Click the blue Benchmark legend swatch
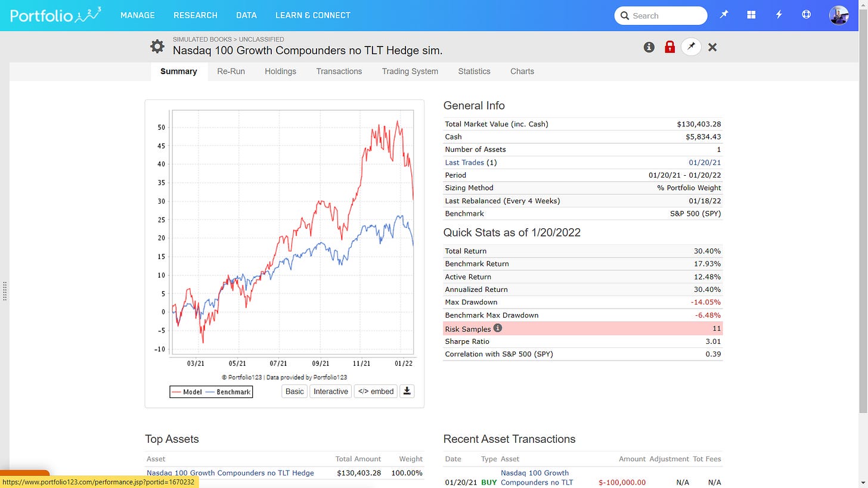The image size is (868, 488). coord(210,391)
